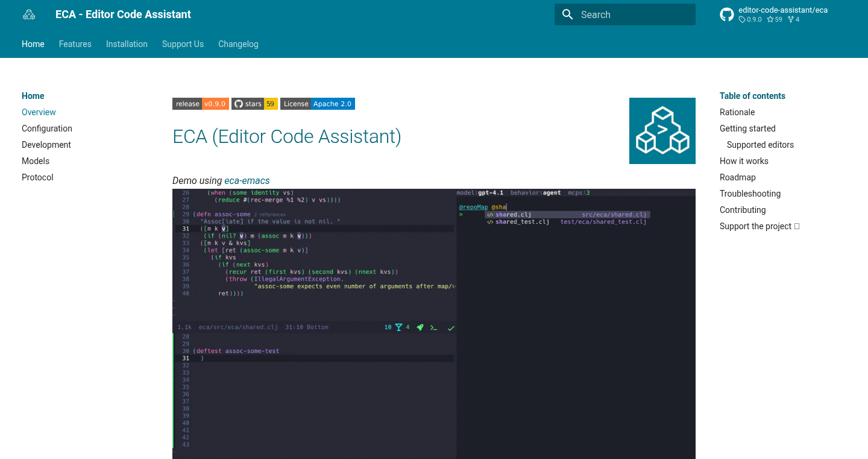
Task: Jump to Roadmap section
Action: click(738, 177)
